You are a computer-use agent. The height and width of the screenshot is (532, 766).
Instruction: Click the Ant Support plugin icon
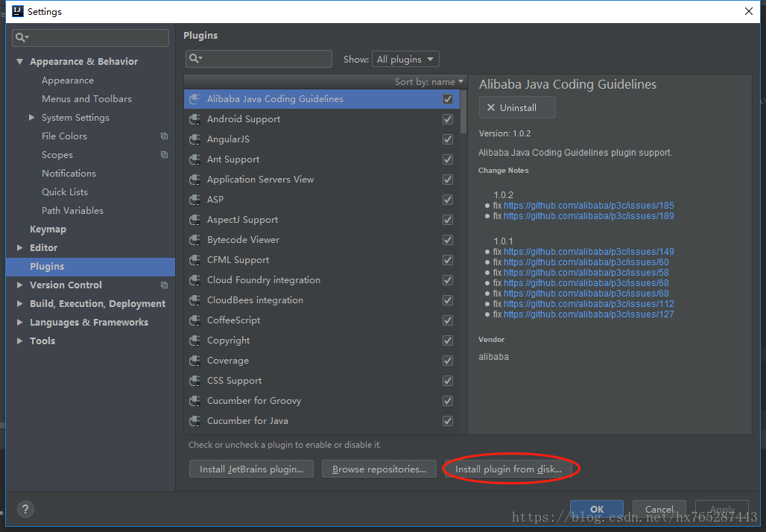194,159
